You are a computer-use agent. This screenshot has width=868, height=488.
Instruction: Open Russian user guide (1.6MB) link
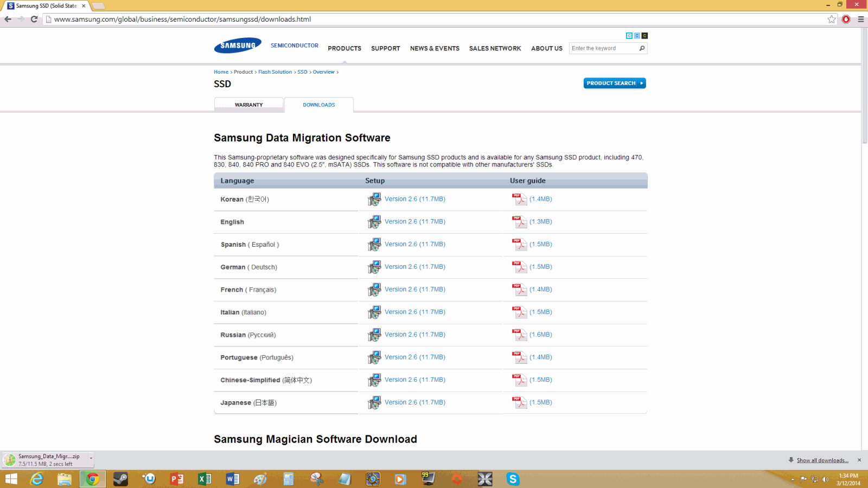point(541,335)
